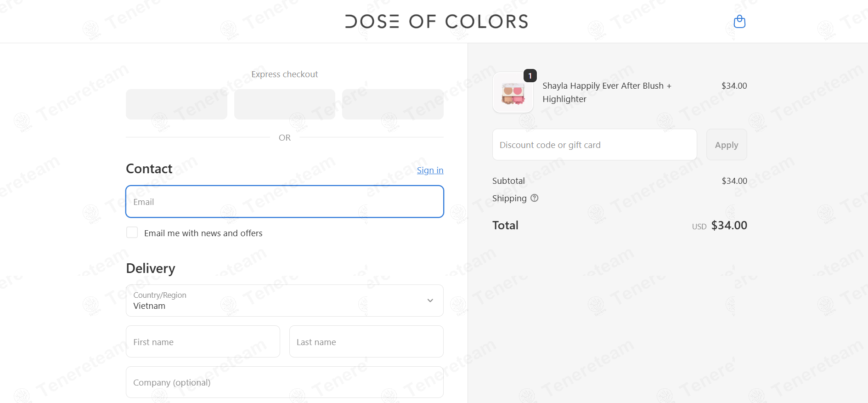Open the Blush + Highlighter product thumbnail
The width and height of the screenshot is (868, 403).
point(513,93)
